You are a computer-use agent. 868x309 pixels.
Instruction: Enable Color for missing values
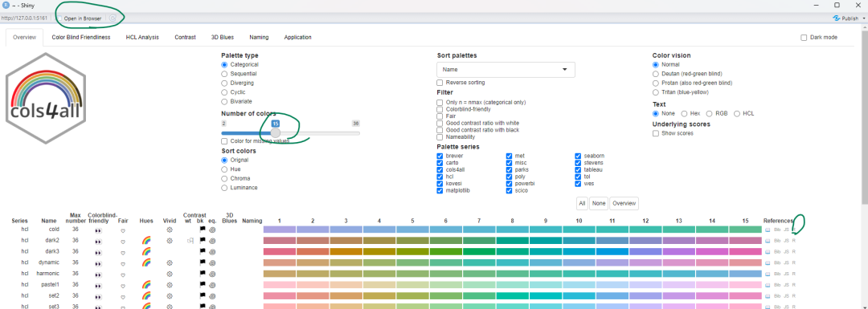224,141
